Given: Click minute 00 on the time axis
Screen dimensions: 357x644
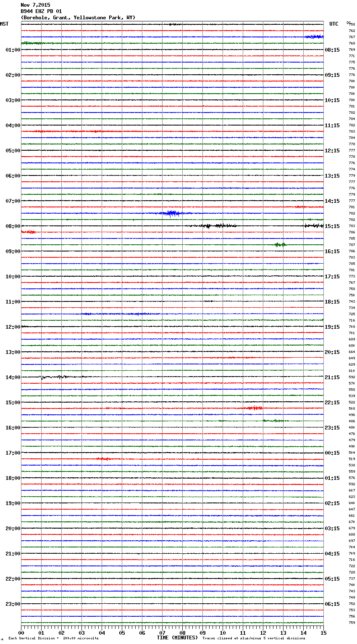Looking at the screenshot, I should coord(21,633).
